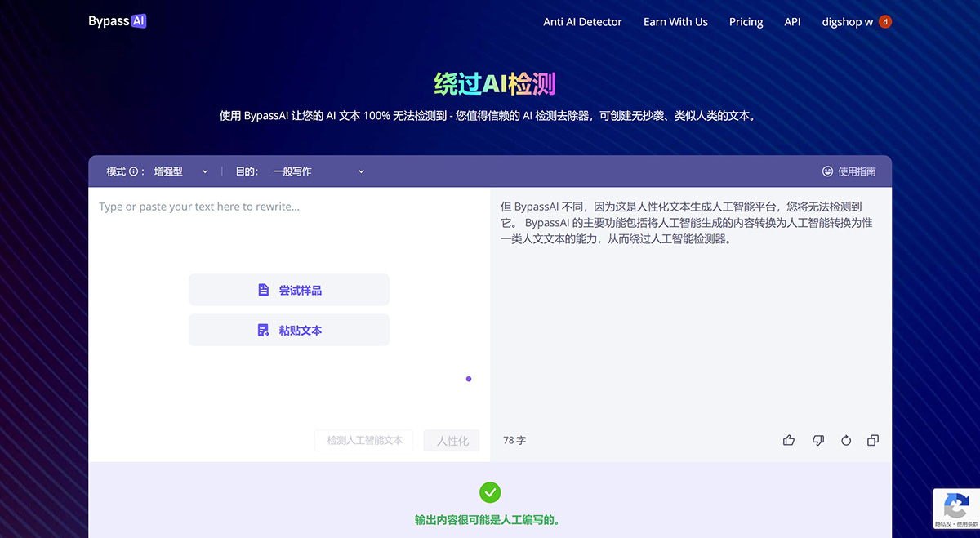The width and height of the screenshot is (980, 538).
Task: Click the thumbs up icon
Action: tap(788, 440)
